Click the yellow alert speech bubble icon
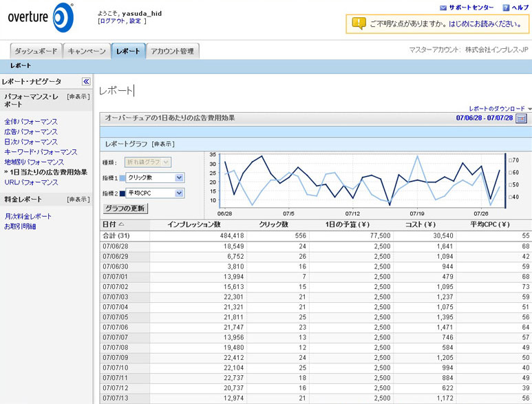 (359, 23)
